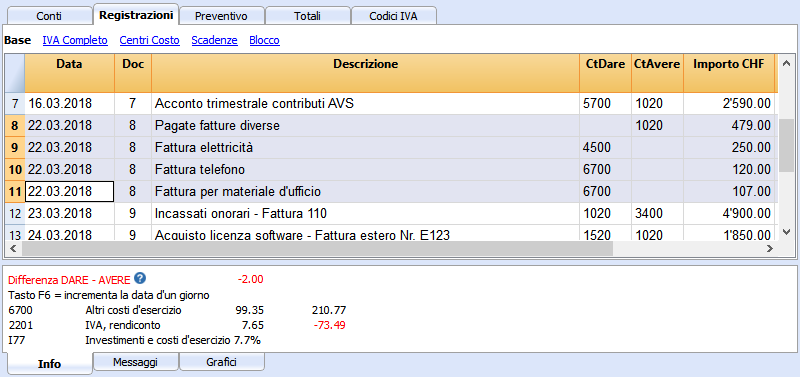Click the Data column header
The width and height of the screenshot is (800, 377).
pos(69,72)
